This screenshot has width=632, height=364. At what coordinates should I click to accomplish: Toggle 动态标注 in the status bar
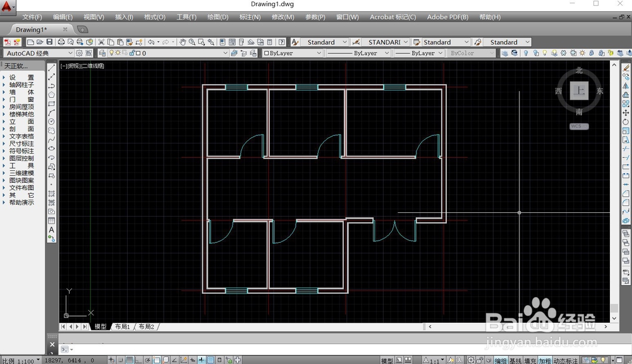[x=566, y=361]
